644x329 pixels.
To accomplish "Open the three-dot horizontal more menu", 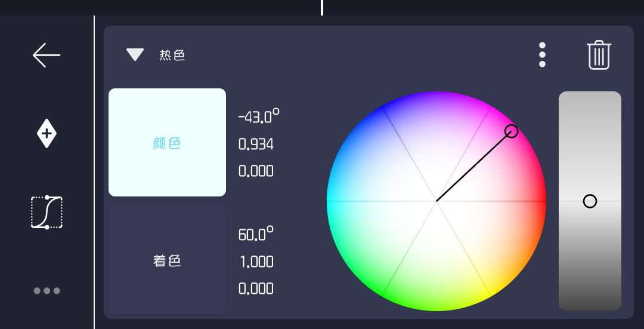I will coord(47,291).
